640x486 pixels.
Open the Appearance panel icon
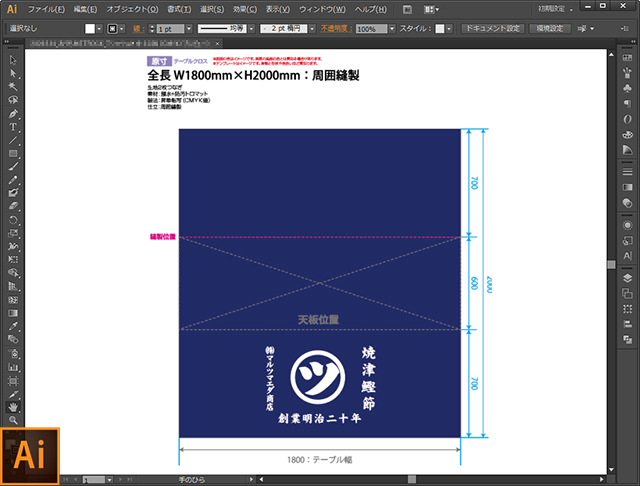[627, 225]
